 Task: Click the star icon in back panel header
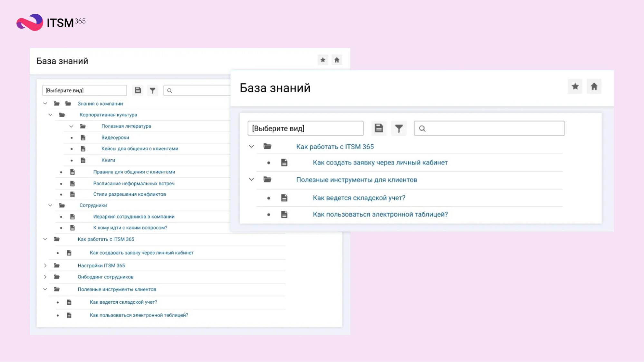coord(323,60)
